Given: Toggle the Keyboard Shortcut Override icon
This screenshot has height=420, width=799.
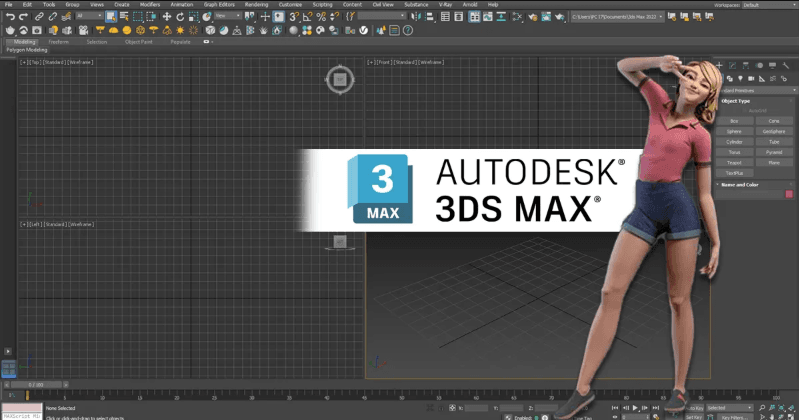Looking at the screenshot, I should click(x=279, y=17).
